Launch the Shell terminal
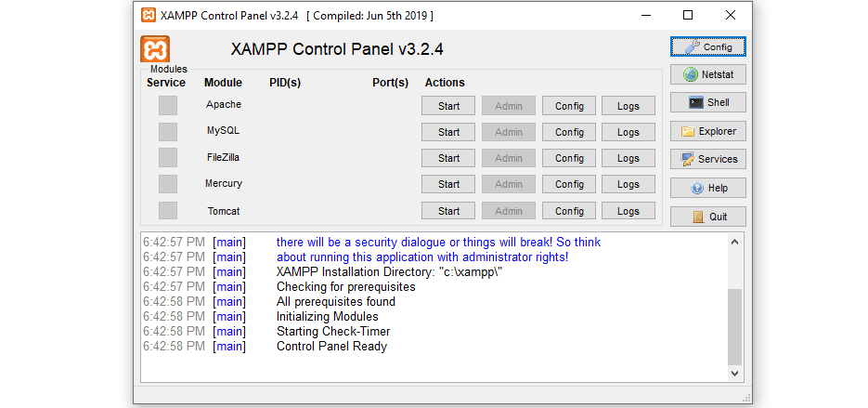The image size is (868, 408). (x=707, y=103)
